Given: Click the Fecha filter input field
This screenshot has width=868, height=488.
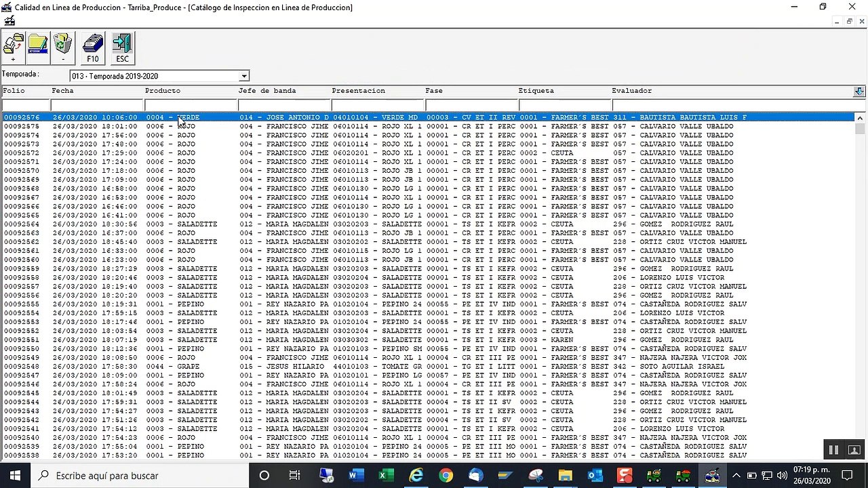Looking at the screenshot, I should click(x=97, y=105).
